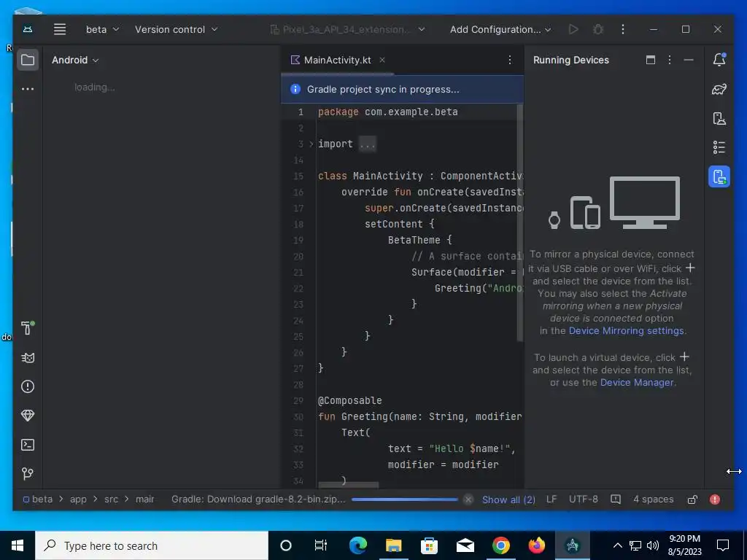Click the src breadcrumb
The width and height of the screenshot is (747, 560).
(x=111, y=499)
